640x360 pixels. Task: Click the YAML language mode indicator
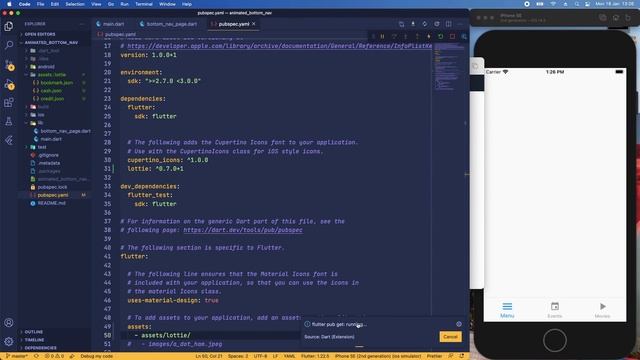pos(289,356)
